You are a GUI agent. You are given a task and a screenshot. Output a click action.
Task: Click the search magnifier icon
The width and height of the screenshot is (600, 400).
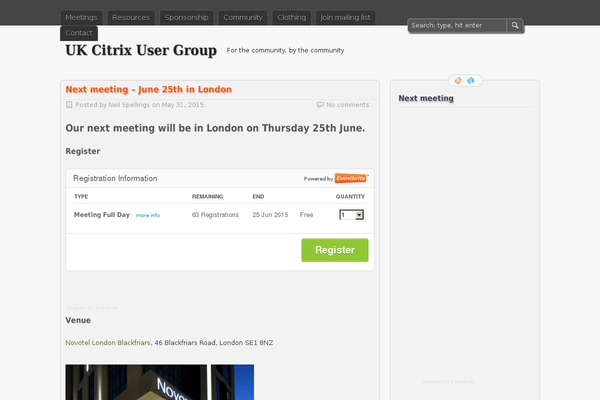(515, 25)
